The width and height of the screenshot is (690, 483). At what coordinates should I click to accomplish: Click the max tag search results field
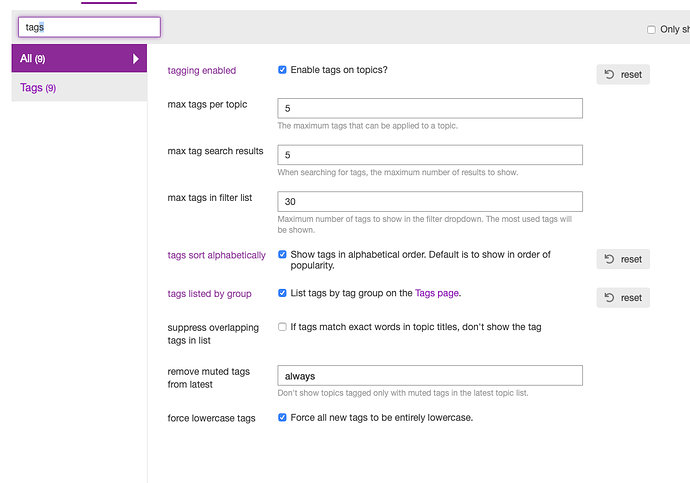click(x=430, y=155)
